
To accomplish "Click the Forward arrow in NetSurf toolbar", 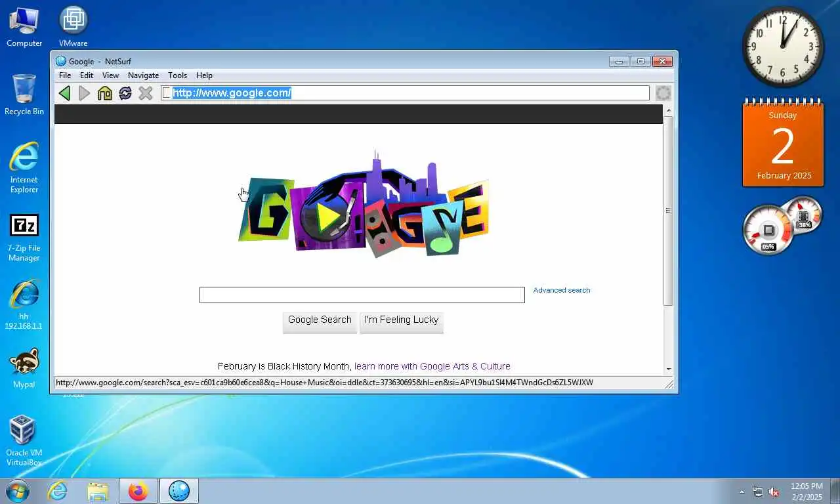I will pos(85,93).
